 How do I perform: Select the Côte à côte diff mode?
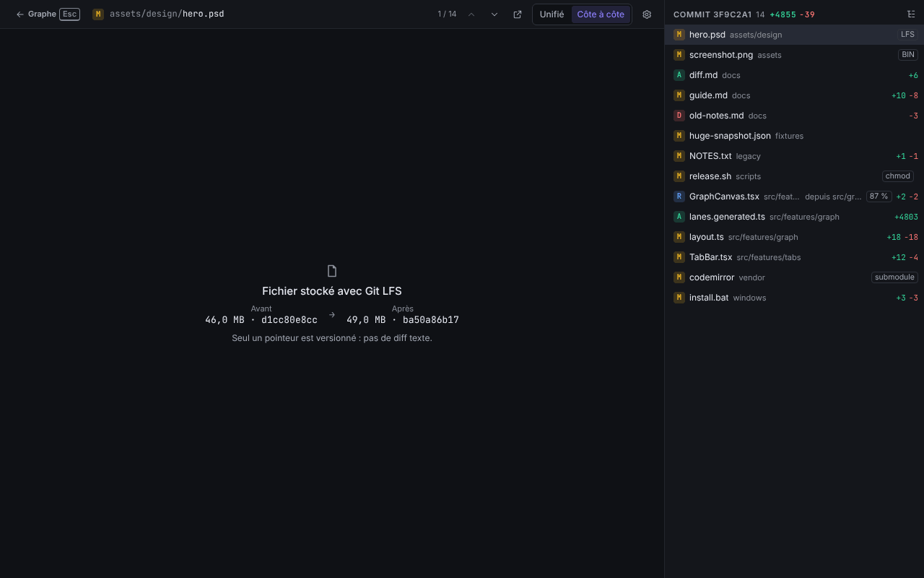[601, 14]
